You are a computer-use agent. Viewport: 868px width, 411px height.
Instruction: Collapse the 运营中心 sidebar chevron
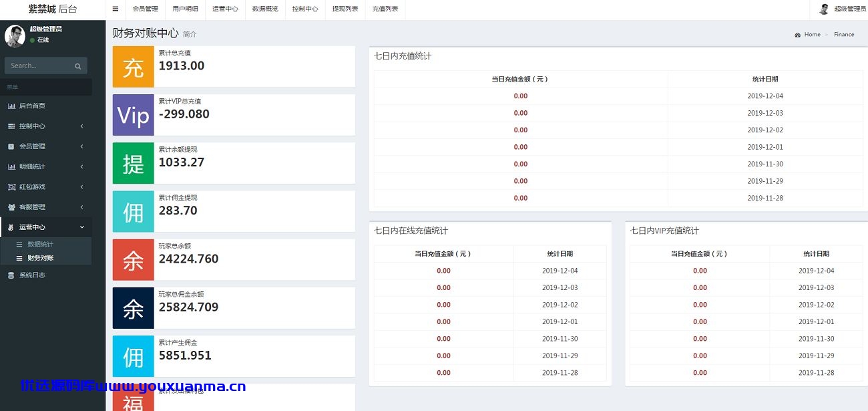[x=81, y=227]
